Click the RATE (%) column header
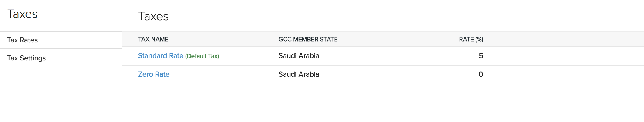 click(471, 39)
